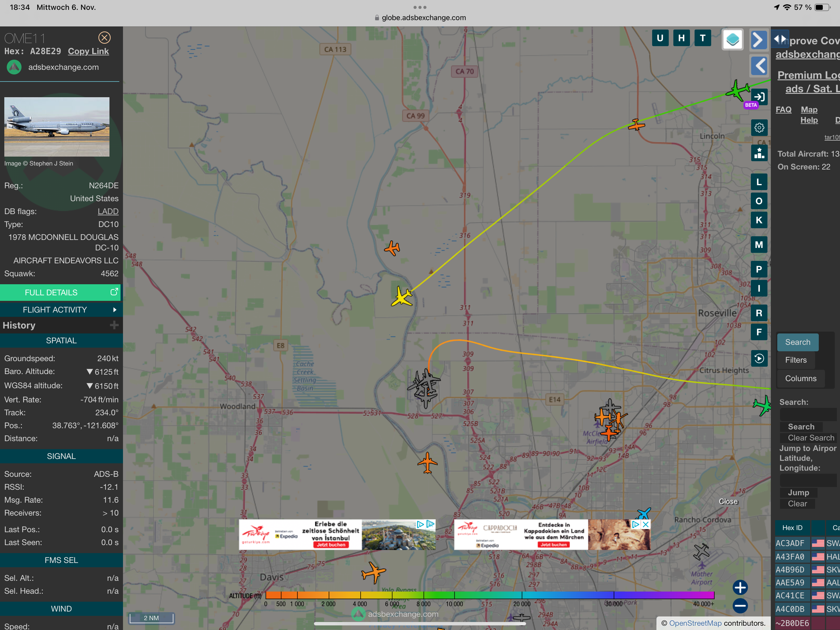Open the map layers selector icon

coord(732,39)
